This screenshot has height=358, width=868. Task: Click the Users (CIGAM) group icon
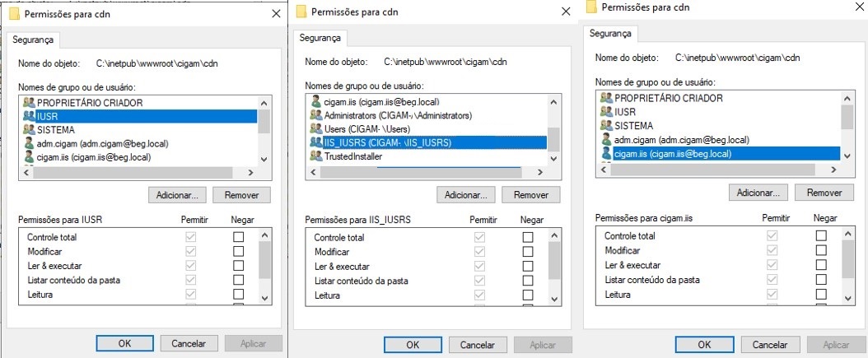[x=316, y=129]
